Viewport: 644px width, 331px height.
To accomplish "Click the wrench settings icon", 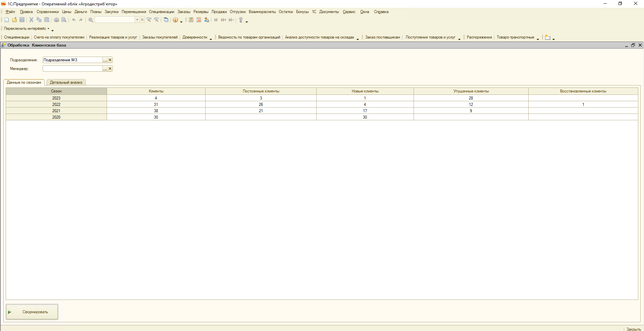I will 241,20.
